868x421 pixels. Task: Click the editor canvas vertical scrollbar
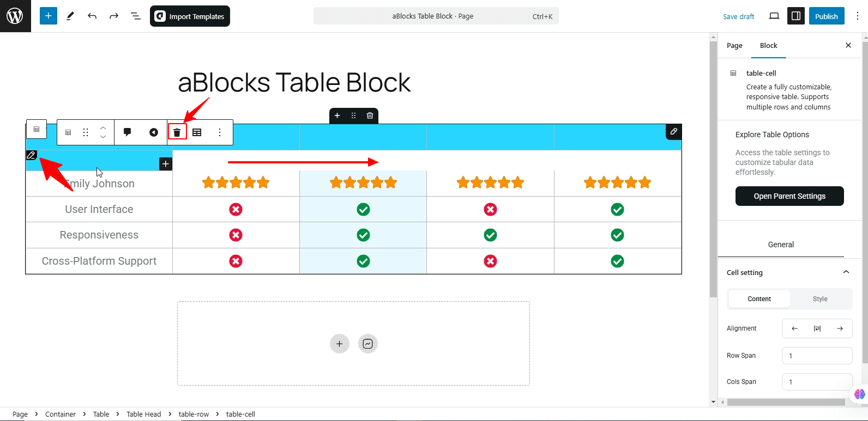click(x=713, y=169)
